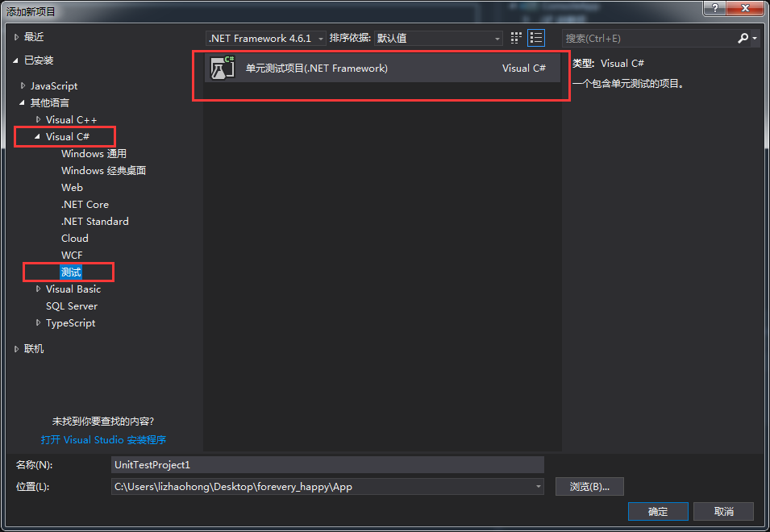Expand the 联机 node
770x532 pixels.
[16, 349]
